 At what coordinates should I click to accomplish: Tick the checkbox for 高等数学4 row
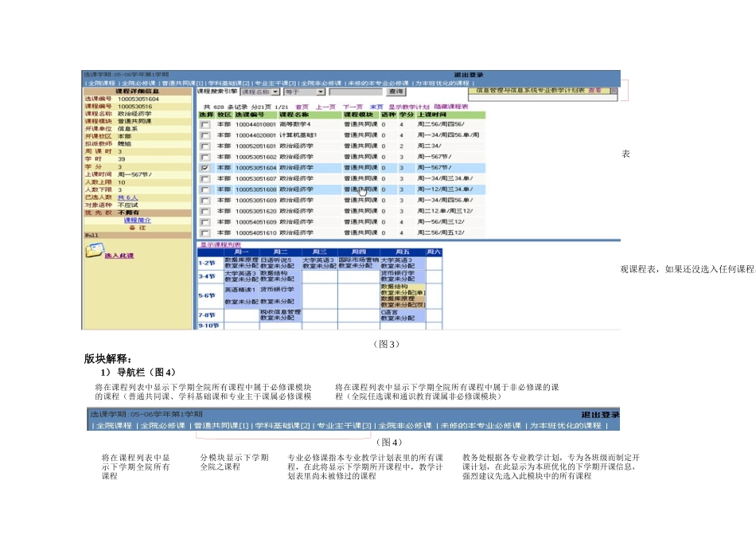pos(205,124)
